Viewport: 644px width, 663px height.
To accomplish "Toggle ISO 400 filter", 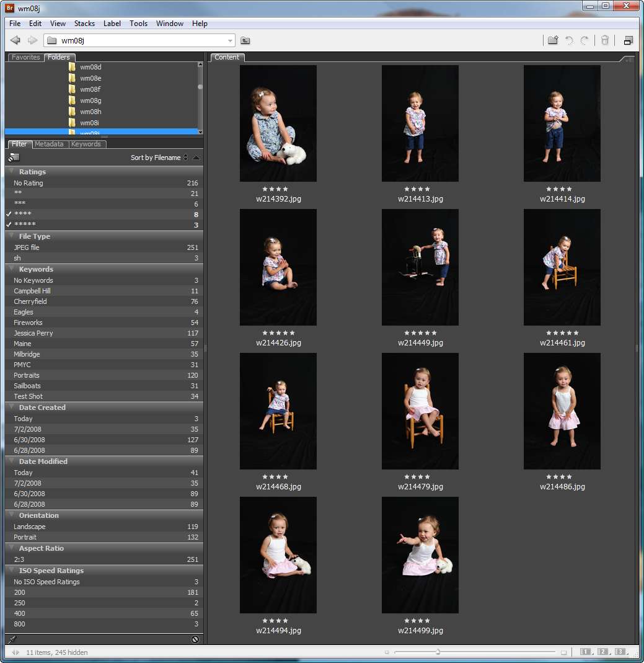I will click(104, 613).
